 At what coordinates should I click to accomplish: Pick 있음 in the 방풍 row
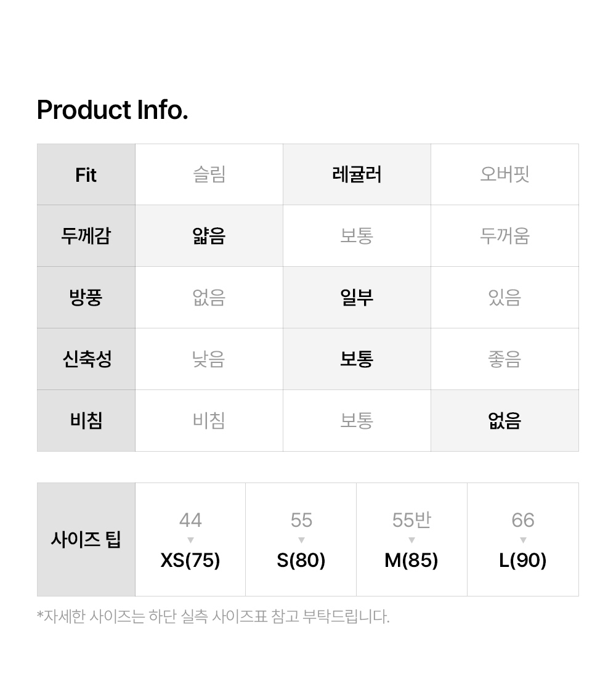[x=505, y=298]
